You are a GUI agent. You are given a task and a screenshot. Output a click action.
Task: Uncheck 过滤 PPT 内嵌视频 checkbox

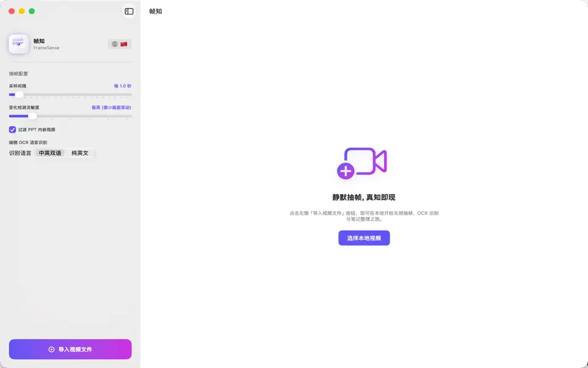point(12,129)
